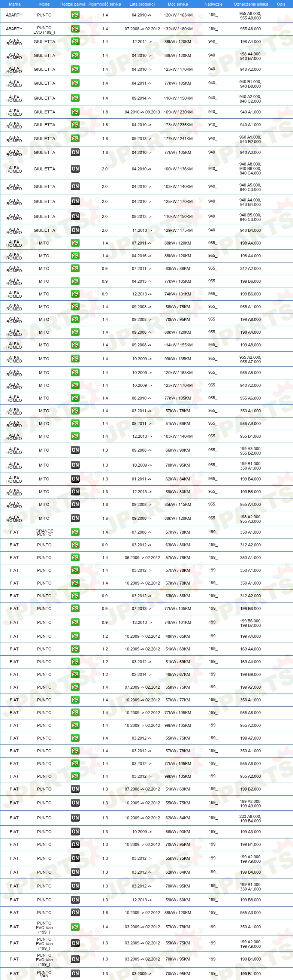
Task: Select the date cell 06.2009 -> 02.2012
Action: [x=142, y=558]
